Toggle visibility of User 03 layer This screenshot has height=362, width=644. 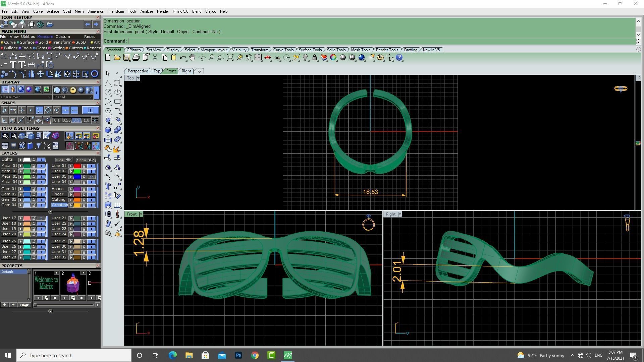[x=92, y=177]
